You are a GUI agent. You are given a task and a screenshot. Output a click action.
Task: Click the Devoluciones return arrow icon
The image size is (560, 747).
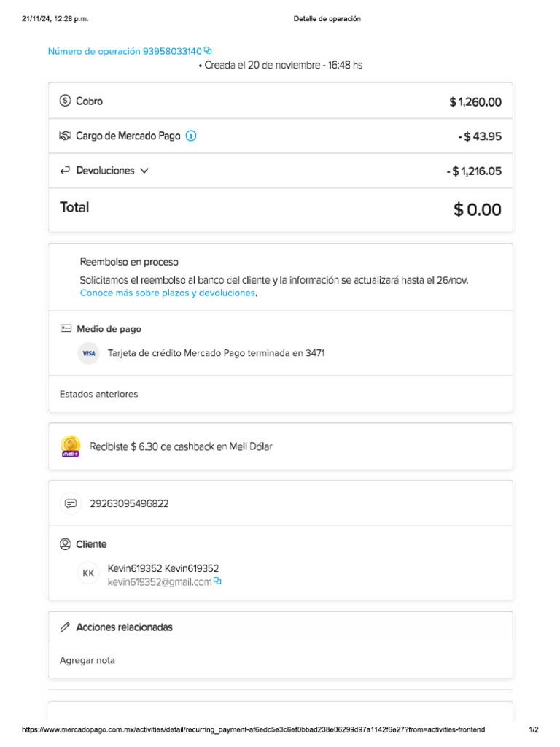click(65, 171)
